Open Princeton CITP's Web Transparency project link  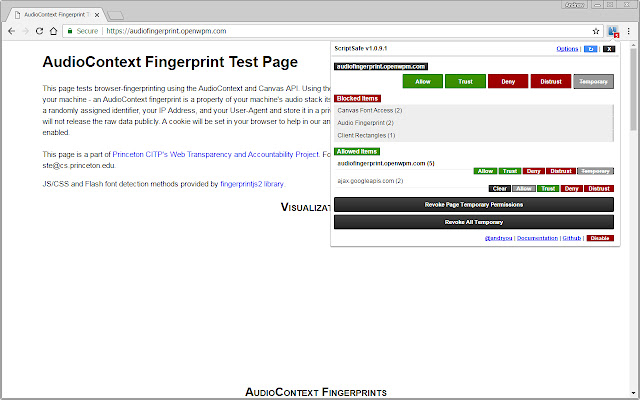coord(216,154)
